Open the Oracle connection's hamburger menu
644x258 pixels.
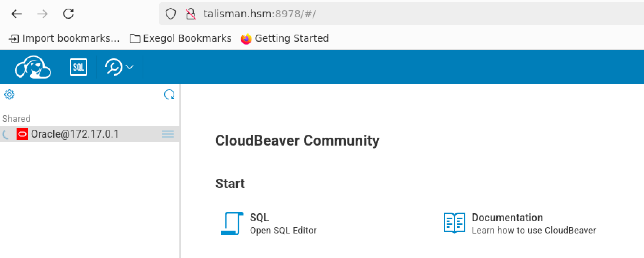167,134
